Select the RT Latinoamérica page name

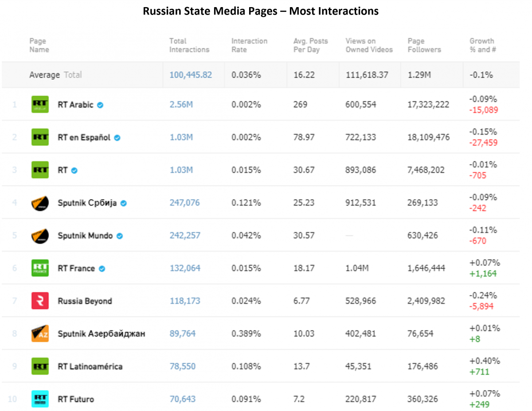(x=90, y=366)
